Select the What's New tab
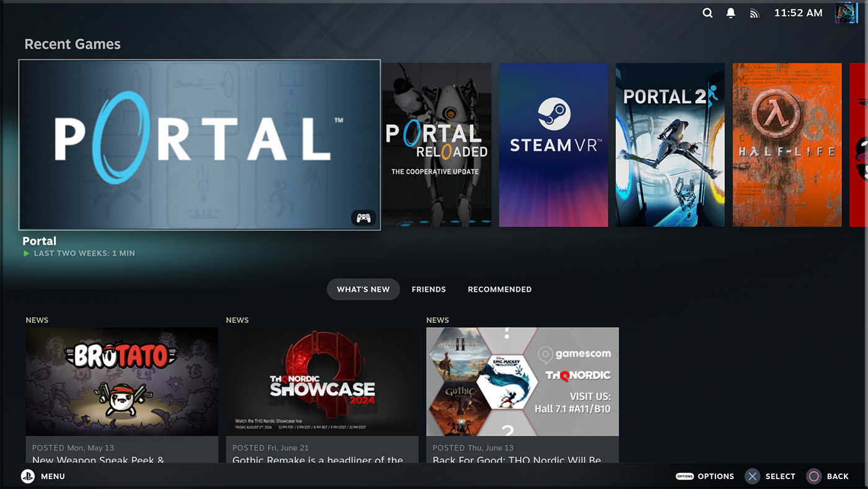Image resolution: width=868 pixels, height=489 pixels. point(363,289)
